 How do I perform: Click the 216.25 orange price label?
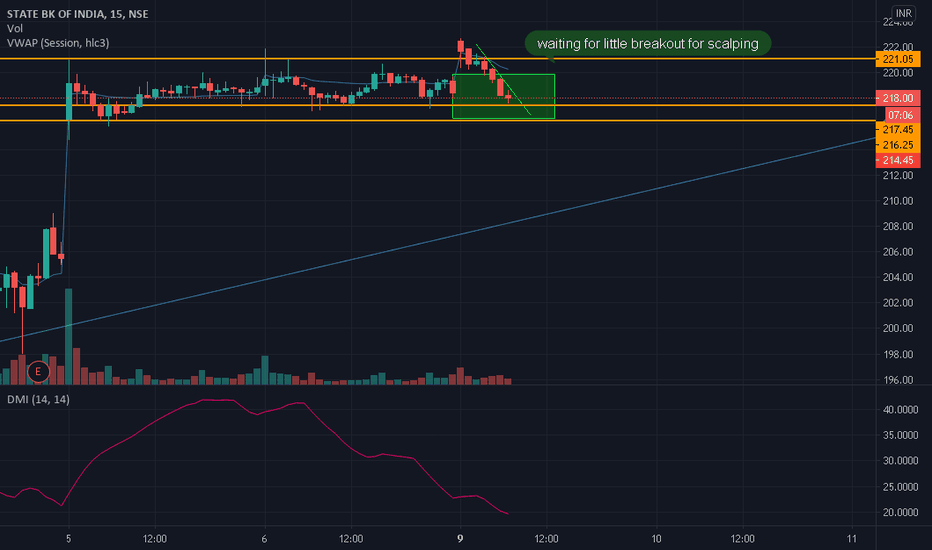[898, 145]
